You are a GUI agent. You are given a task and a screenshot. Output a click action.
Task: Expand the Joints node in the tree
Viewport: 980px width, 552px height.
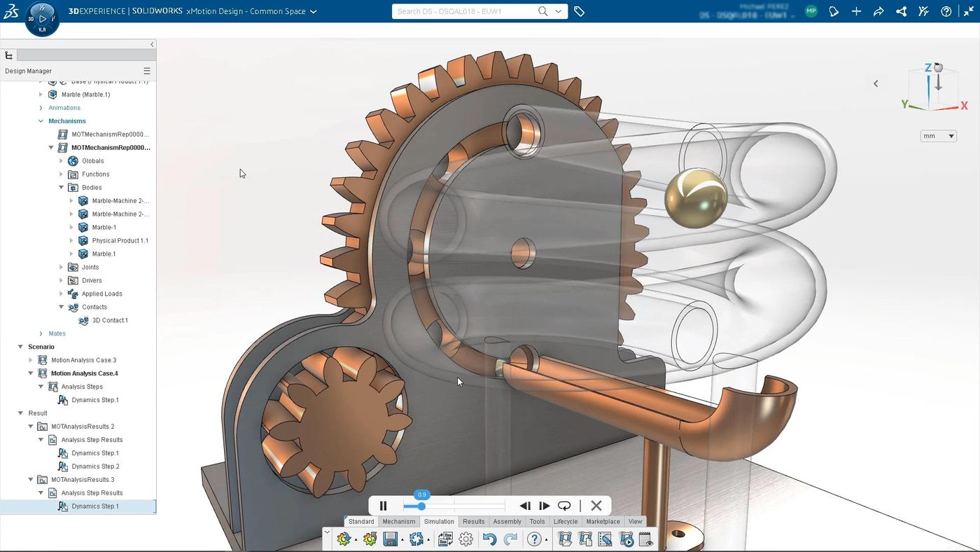61,267
